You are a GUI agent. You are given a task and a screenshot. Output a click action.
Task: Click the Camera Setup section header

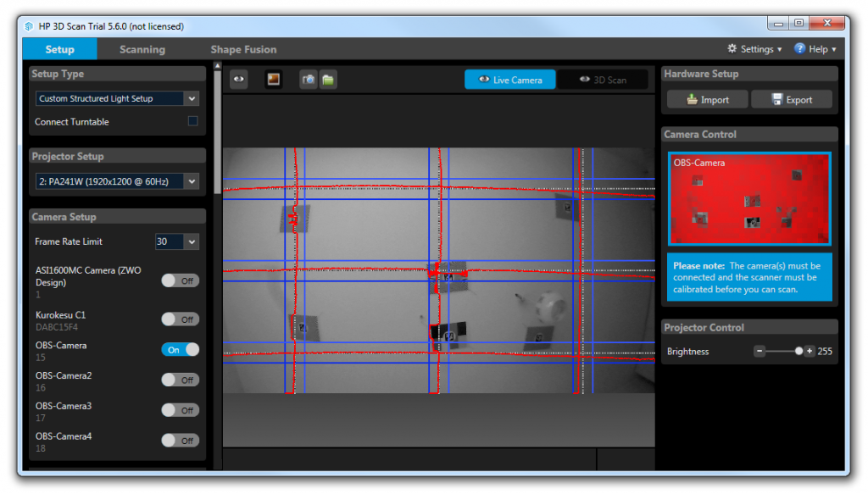click(117, 217)
